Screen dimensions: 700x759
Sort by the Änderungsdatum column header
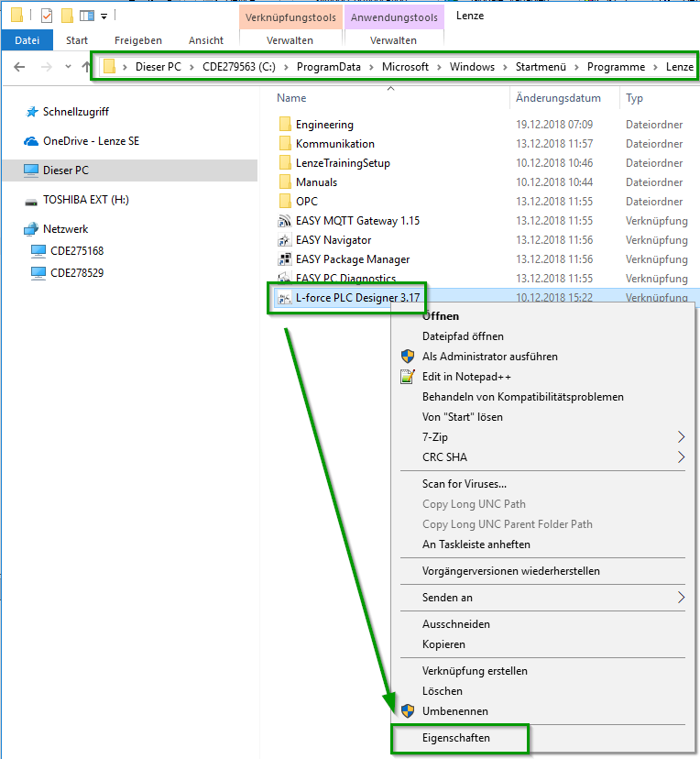coord(558,98)
